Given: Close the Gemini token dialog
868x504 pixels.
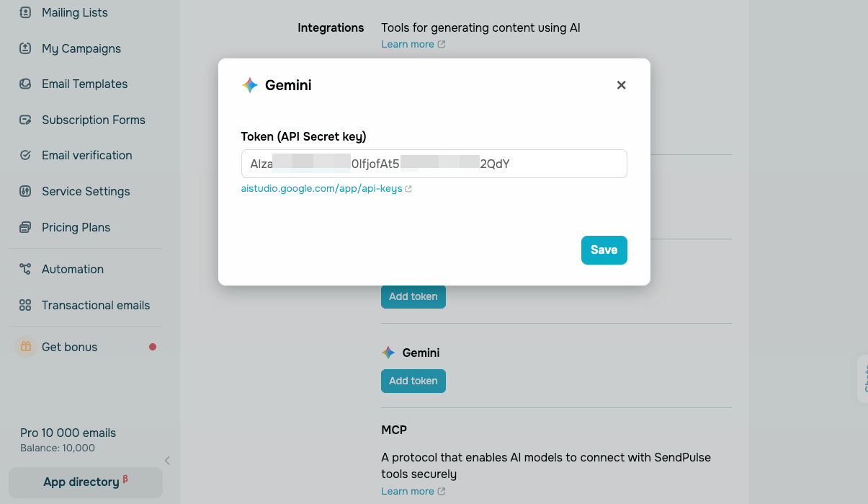Looking at the screenshot, I should tap(621, 85).
